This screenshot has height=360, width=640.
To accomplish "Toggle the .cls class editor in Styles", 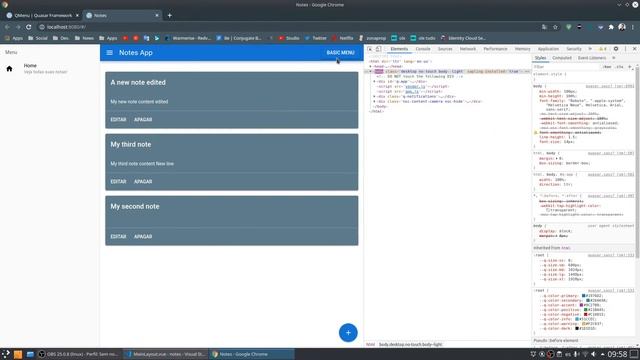I will tap(620, 67).
